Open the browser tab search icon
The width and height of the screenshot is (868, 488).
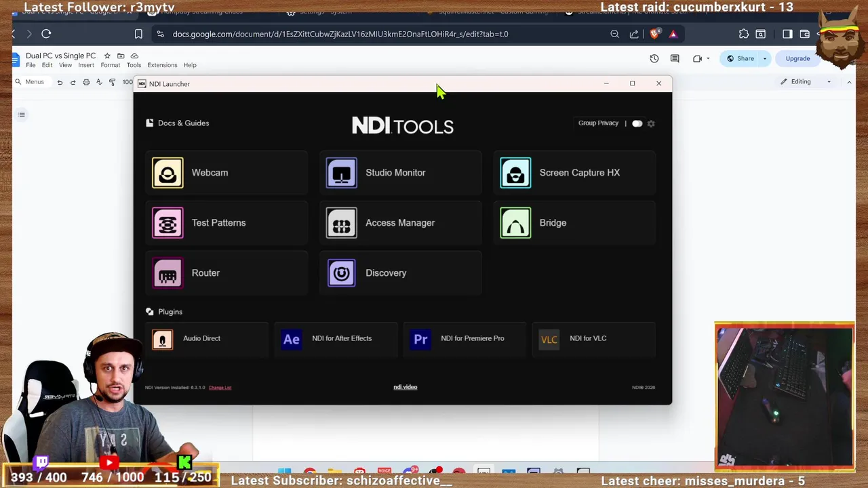point(761,34)
